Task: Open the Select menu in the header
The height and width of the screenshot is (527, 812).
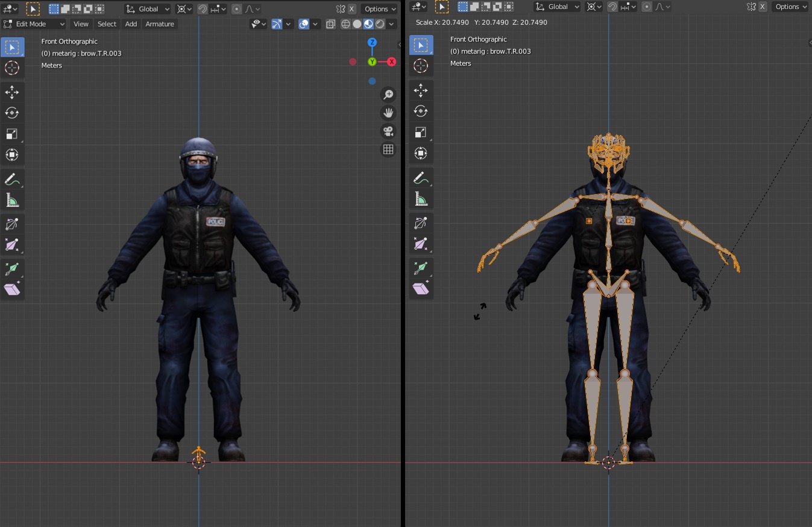Action: point(107,24)
